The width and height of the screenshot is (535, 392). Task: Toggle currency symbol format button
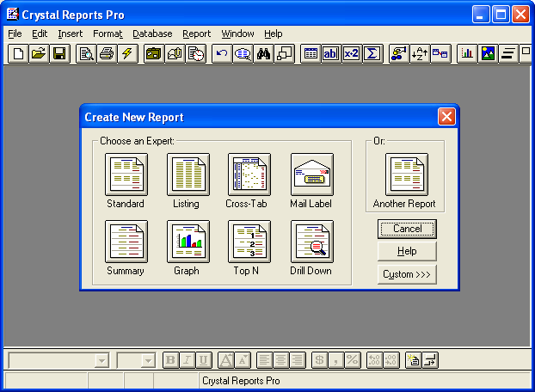click(320, 360)
